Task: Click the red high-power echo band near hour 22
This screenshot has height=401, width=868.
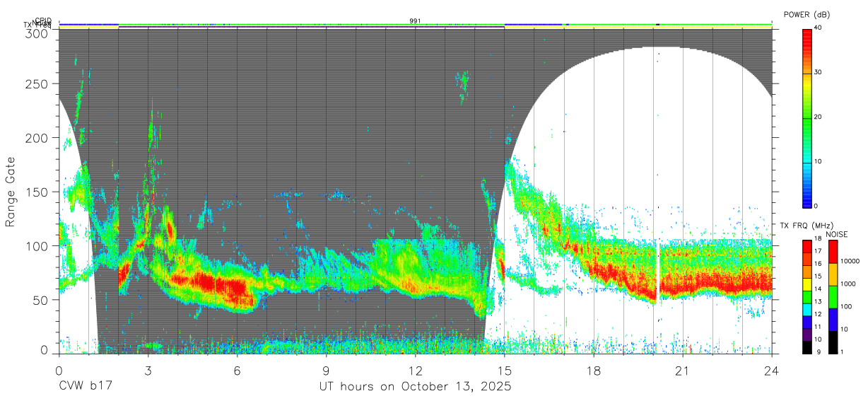Action: click(714, 284)
